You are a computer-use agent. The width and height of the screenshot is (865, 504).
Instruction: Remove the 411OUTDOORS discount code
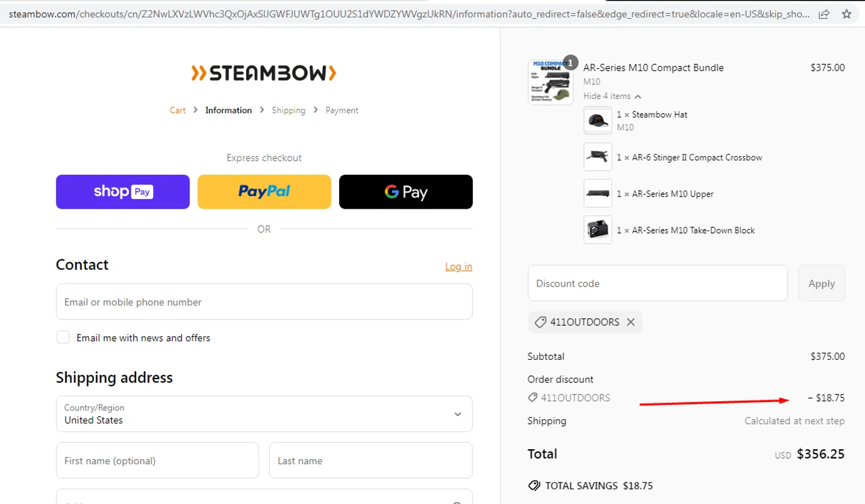click(x=631, y=322)
